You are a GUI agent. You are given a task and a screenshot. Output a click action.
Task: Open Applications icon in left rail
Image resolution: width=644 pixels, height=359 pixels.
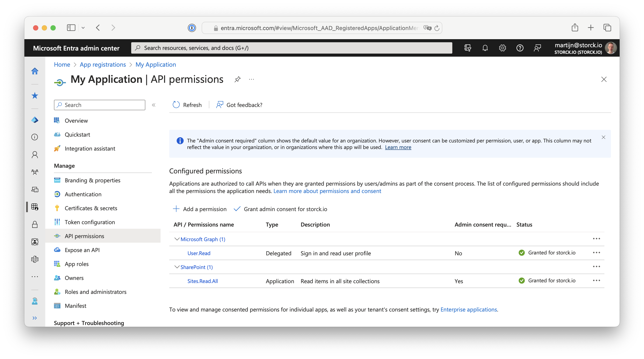35,207
